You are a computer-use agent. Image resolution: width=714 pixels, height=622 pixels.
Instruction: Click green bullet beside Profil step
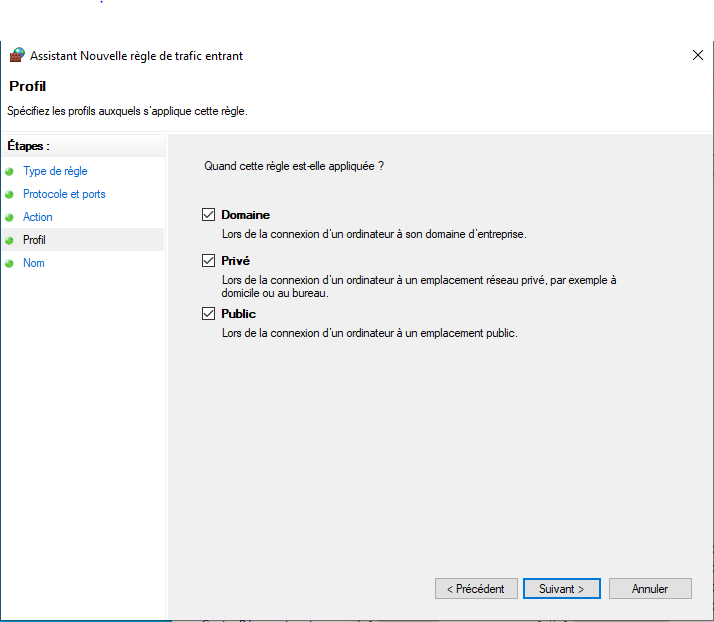(x=9, y=240)
